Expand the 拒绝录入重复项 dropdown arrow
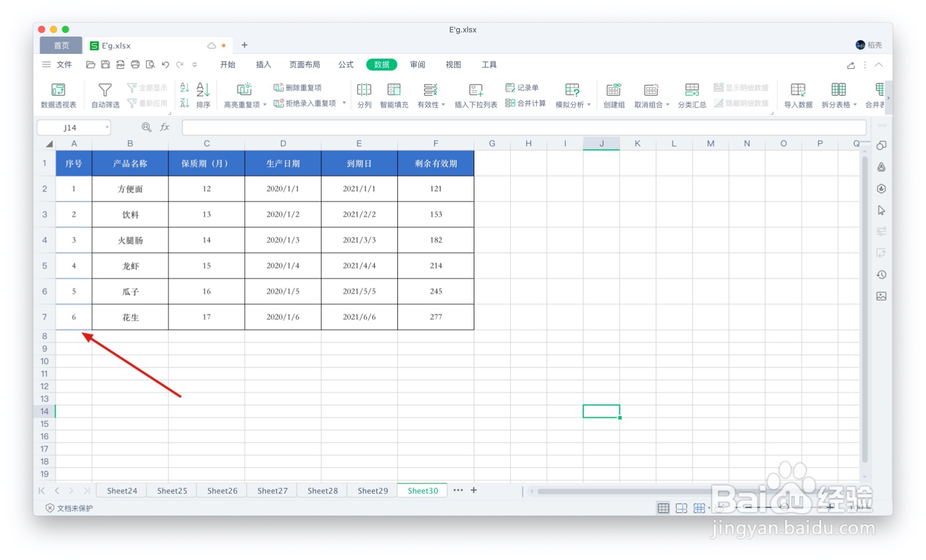Image resolution: width=926 pixels, height=560 pixels. [x=344, y=103]
